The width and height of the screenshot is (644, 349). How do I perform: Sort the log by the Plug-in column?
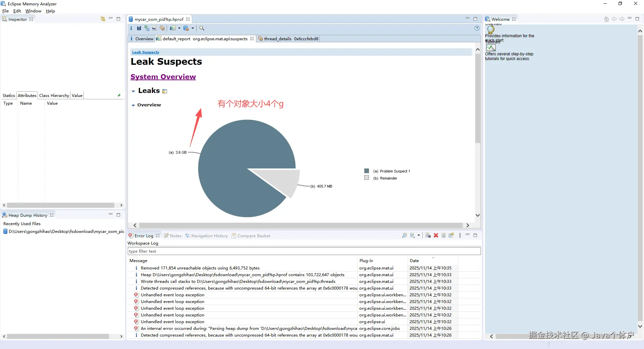[x=382, y=261]
